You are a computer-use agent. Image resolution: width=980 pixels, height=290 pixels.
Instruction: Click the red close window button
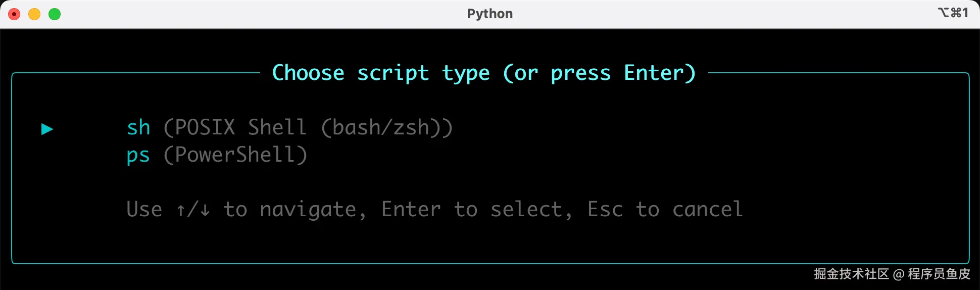[14, 14]
